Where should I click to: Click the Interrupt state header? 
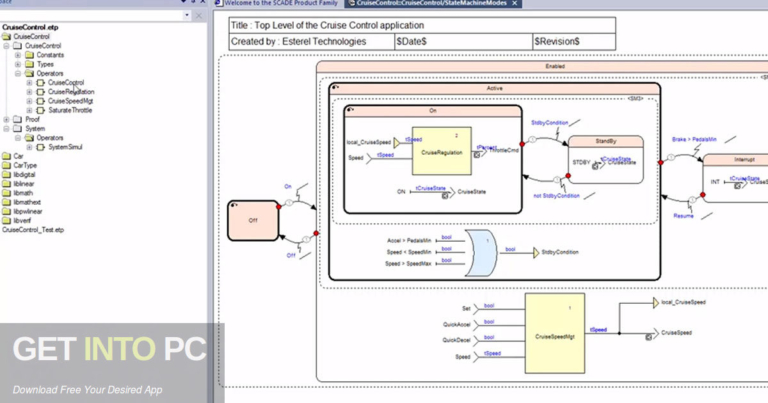point(736,160)
